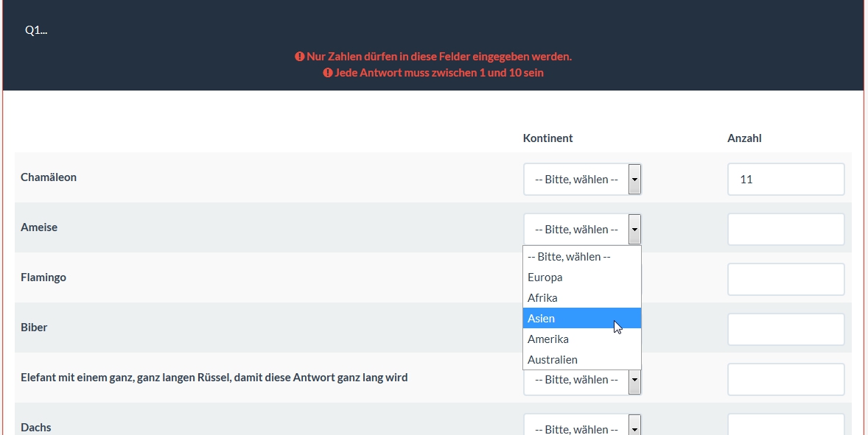
Task: Focus the Dachs Anzahl input field
Action: click(x=785, y=426)
